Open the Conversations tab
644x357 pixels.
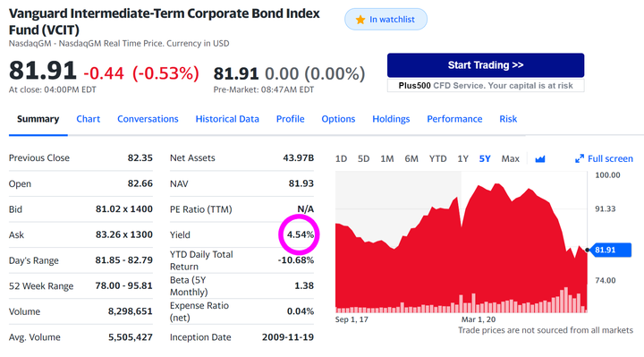[148, 119]
